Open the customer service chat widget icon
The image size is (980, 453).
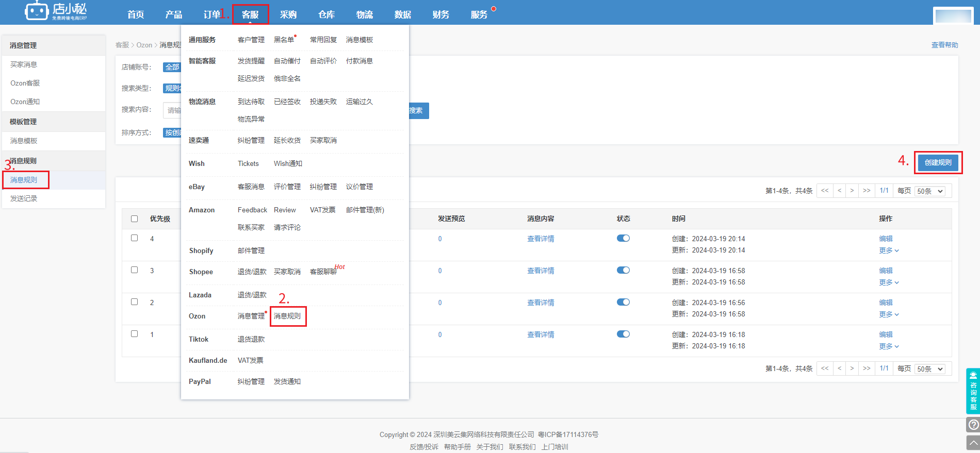tap(973, 391)
